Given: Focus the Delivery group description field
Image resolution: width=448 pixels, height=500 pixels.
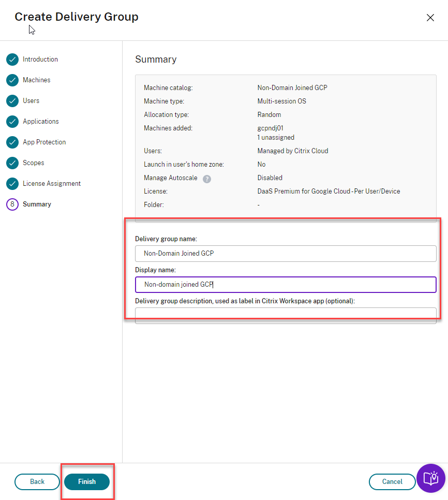Looking at the screenshot, I should pos(286,316).
